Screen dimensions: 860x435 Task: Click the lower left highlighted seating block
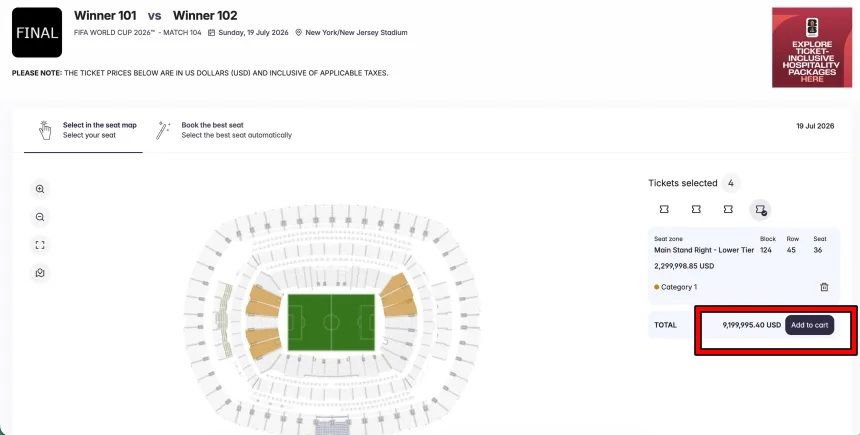[263, 343]
